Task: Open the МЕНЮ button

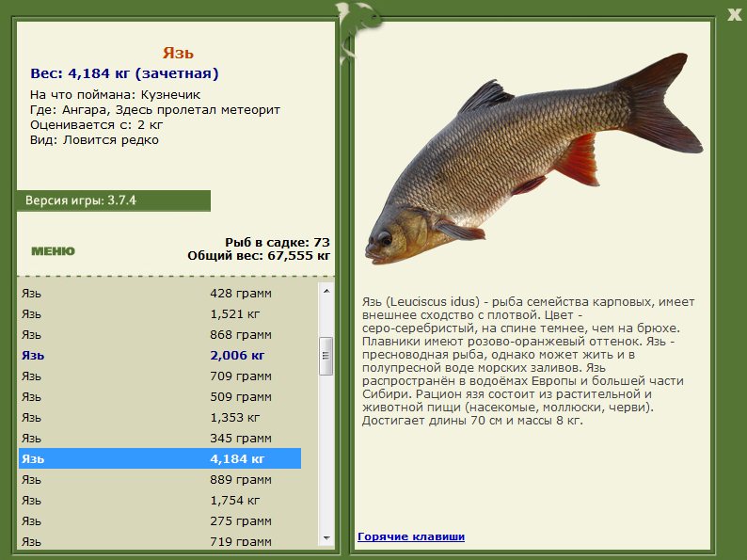Action: coord(53,251)
